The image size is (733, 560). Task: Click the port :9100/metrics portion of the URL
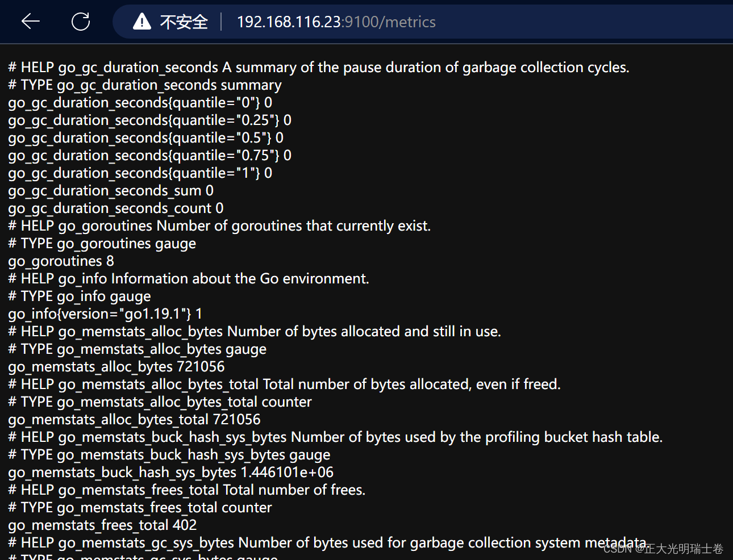[390, 22]
